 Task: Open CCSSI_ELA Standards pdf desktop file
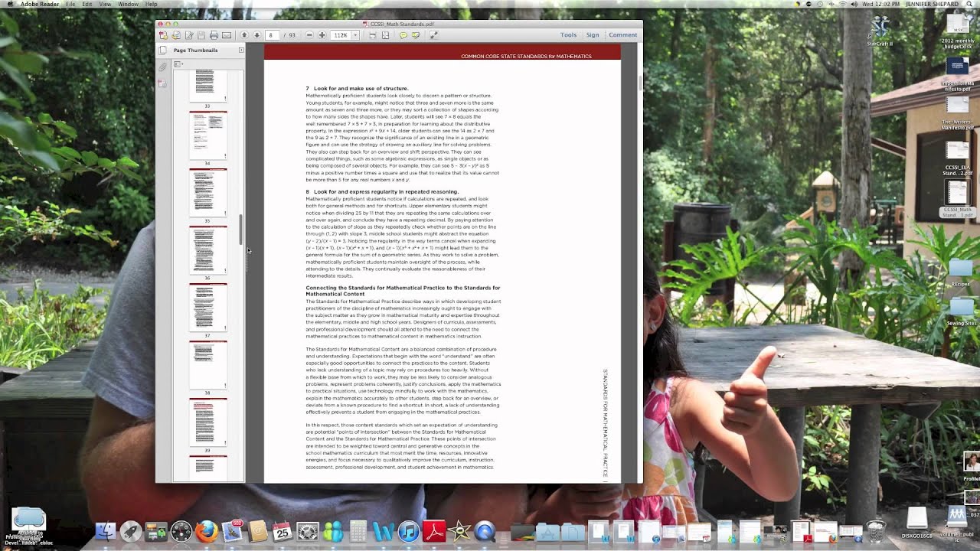958,158
